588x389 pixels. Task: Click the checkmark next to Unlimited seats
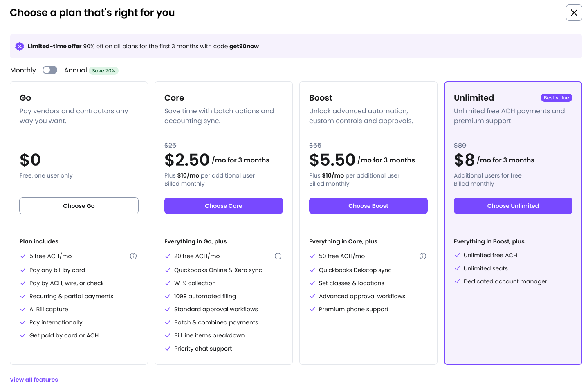[457, 268]
